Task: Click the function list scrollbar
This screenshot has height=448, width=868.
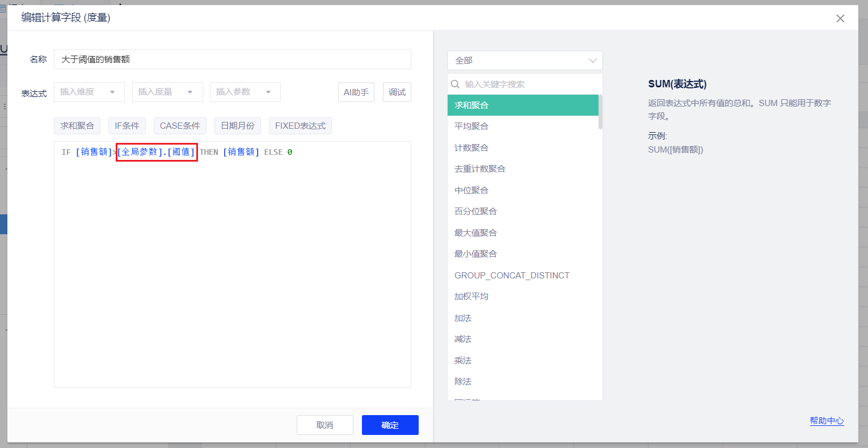Action: (600, 113)
